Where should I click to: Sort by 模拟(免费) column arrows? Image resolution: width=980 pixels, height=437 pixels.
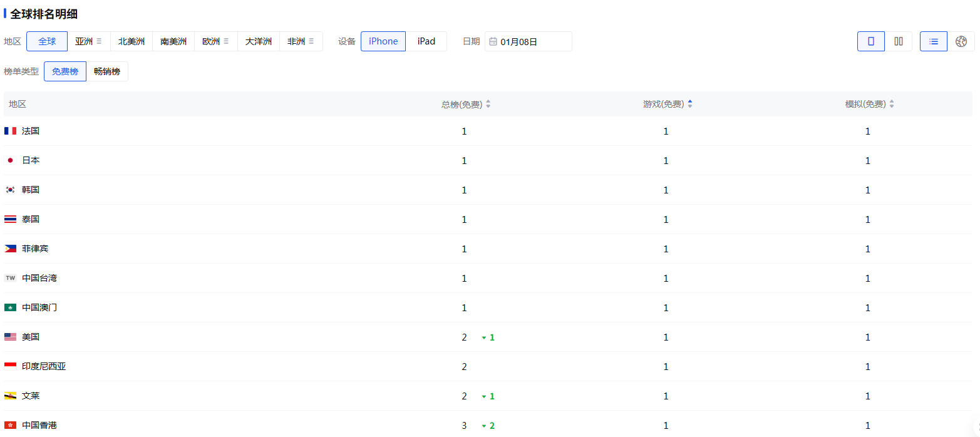point(892,105)
